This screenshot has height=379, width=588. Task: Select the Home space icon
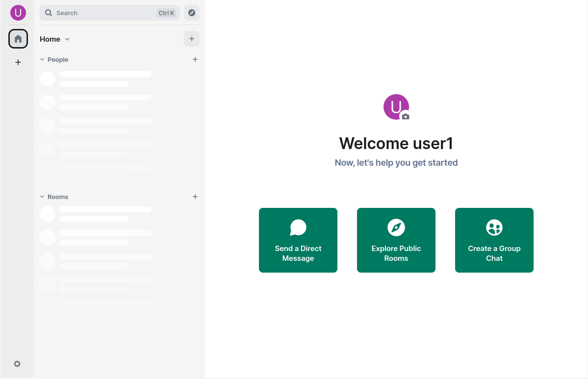point(18,39)
